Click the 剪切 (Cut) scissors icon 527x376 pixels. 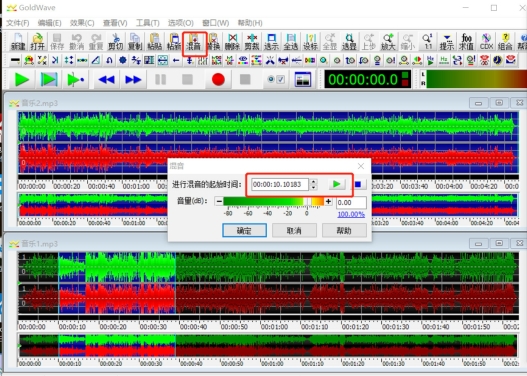click(x=116, y=42)
